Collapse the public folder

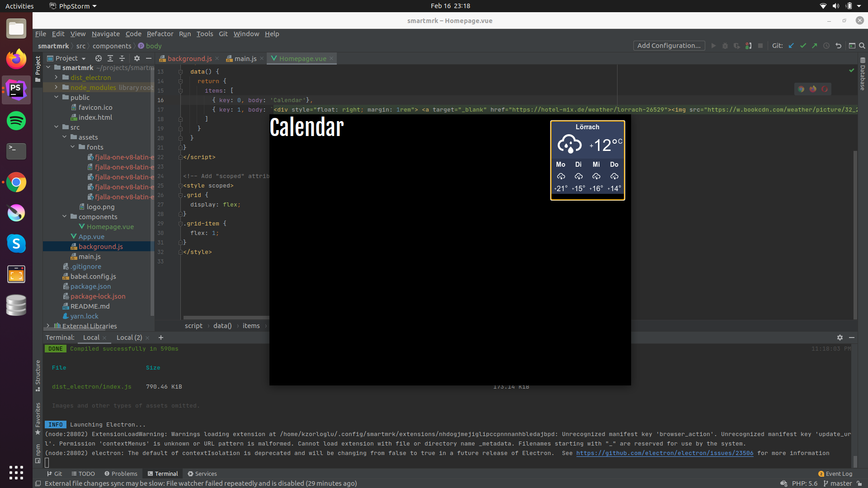pyautogui.click(x=57, y=98)
